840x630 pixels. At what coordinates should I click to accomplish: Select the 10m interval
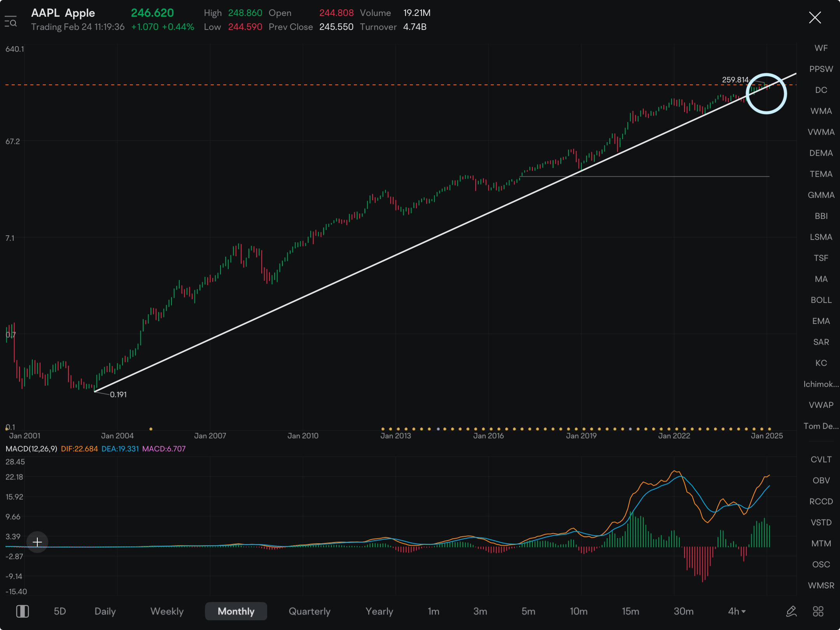click(578, 611)
